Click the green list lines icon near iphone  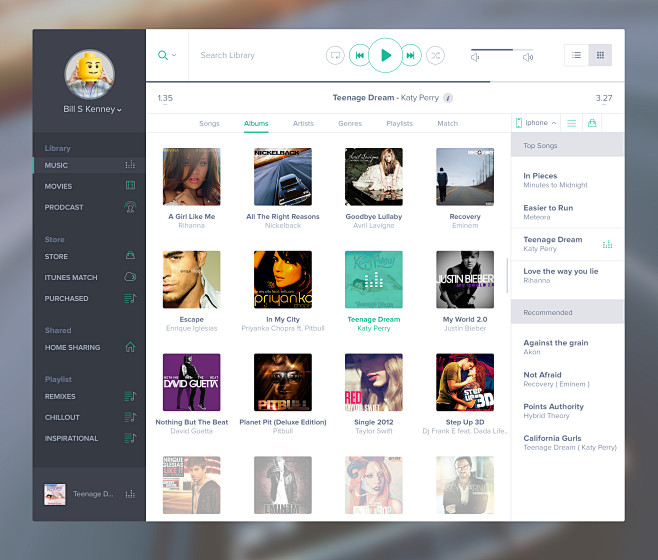(x=572, y=123)
